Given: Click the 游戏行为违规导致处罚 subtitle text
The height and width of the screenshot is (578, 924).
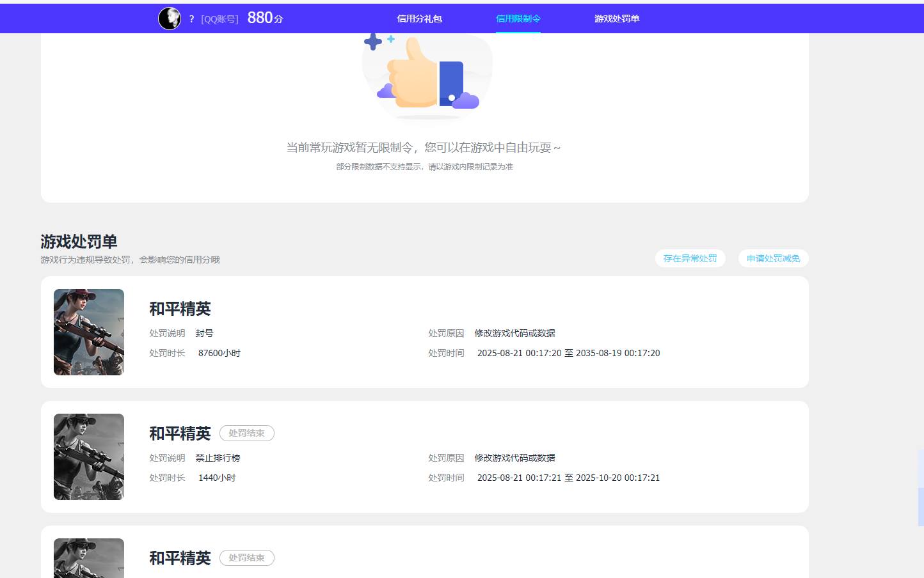Looking at the screenshot, I should coord(130,260).
